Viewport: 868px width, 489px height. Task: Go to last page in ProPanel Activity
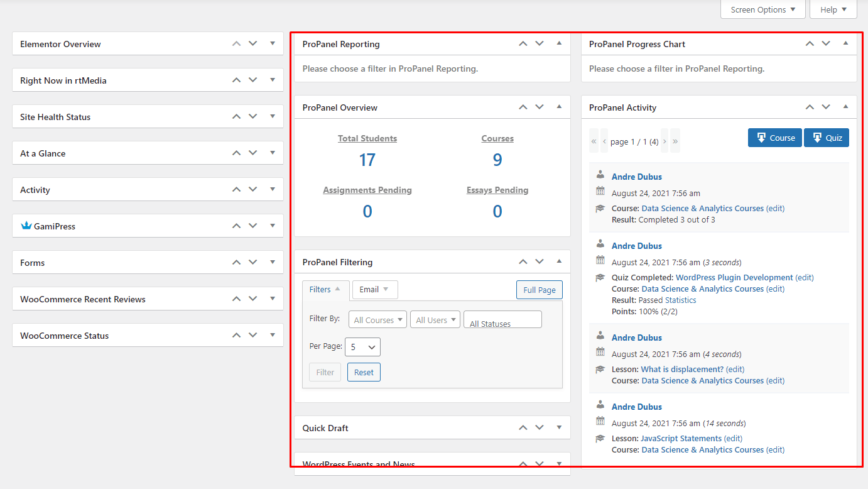675,141
